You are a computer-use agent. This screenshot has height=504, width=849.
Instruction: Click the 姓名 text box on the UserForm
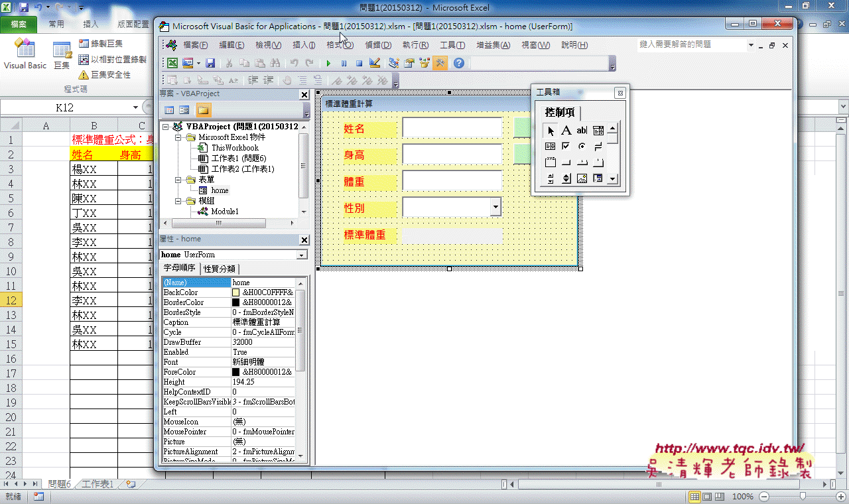[452, 128]
